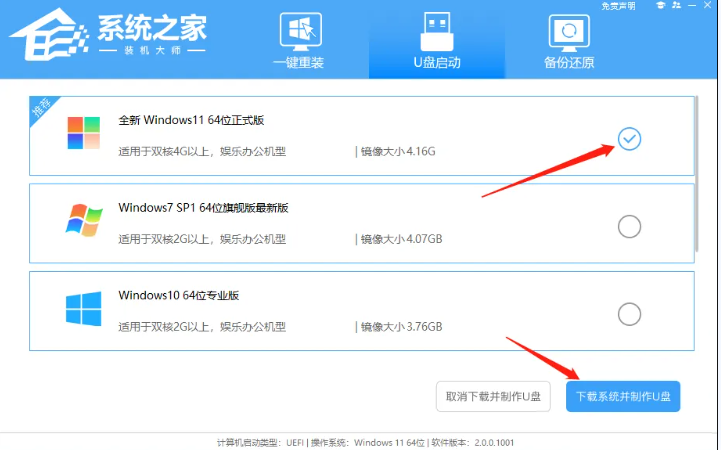721x450 pixels.
Task: Click 适用于双核4G以上 description
Action: coord(202,152)
